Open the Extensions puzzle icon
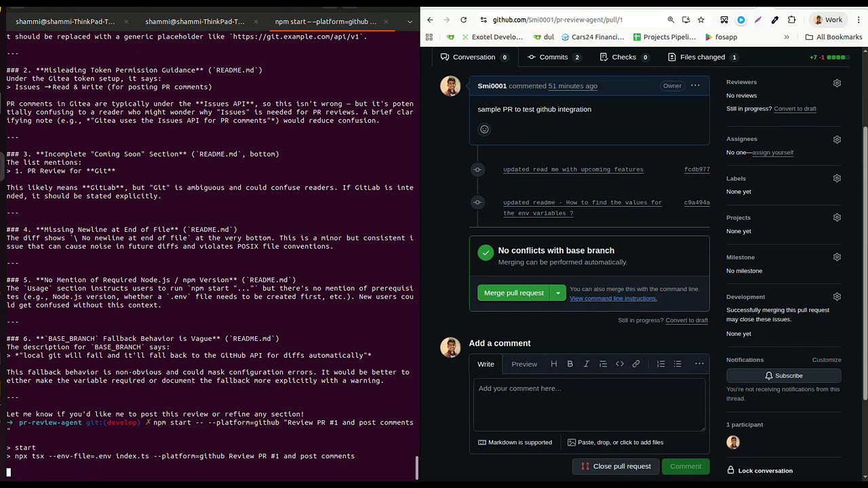 [791, 20]
